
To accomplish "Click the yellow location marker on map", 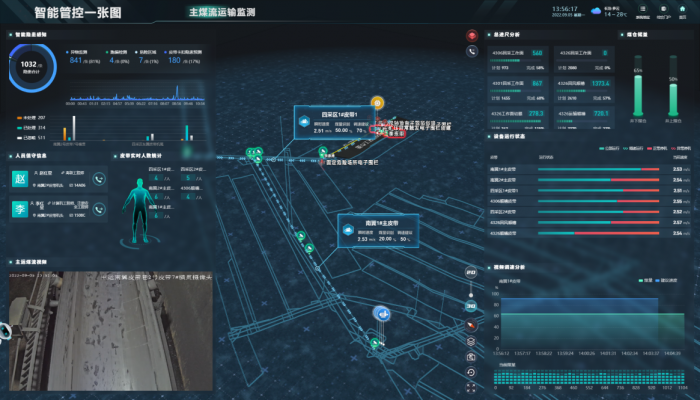I will click(x=377, y=102).
